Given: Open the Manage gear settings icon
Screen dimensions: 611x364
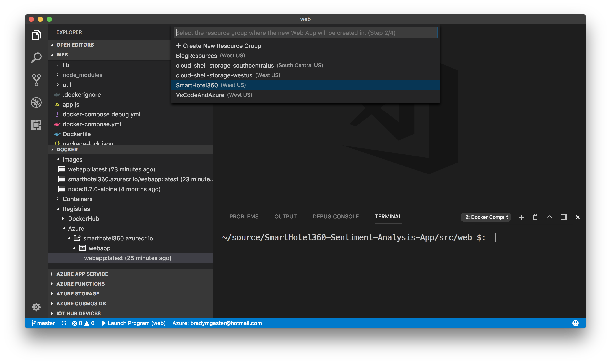Looking at the screenshot, I should click(36, 307).
